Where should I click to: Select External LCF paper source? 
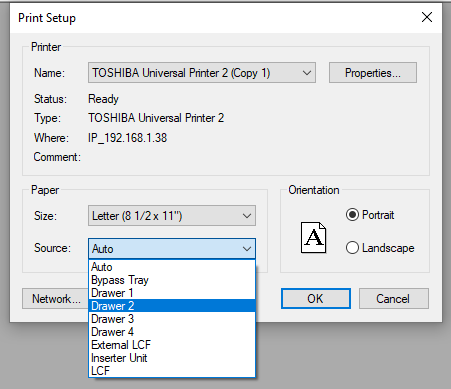(x=172, y=345)
